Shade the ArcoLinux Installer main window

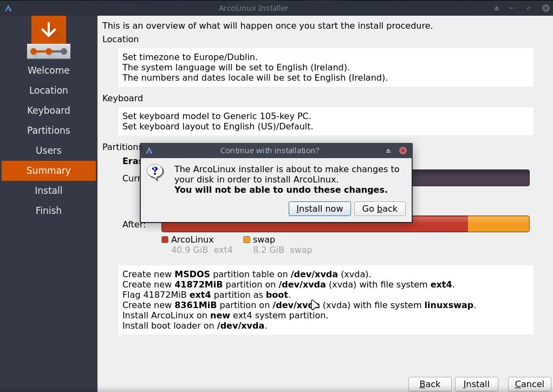click(x=497, y=8)
